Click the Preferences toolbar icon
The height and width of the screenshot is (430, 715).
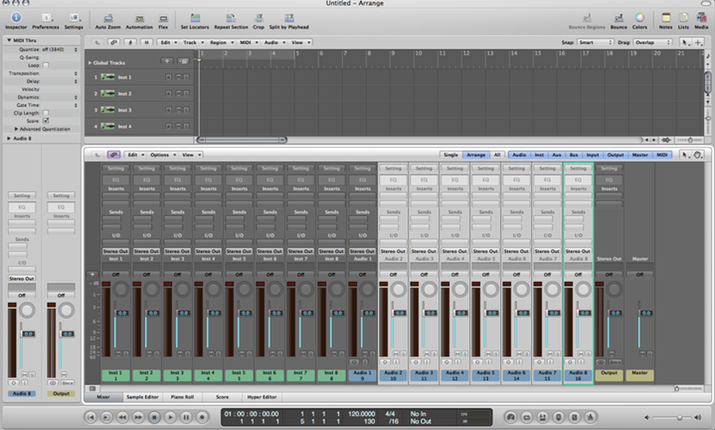pos(45,17)
